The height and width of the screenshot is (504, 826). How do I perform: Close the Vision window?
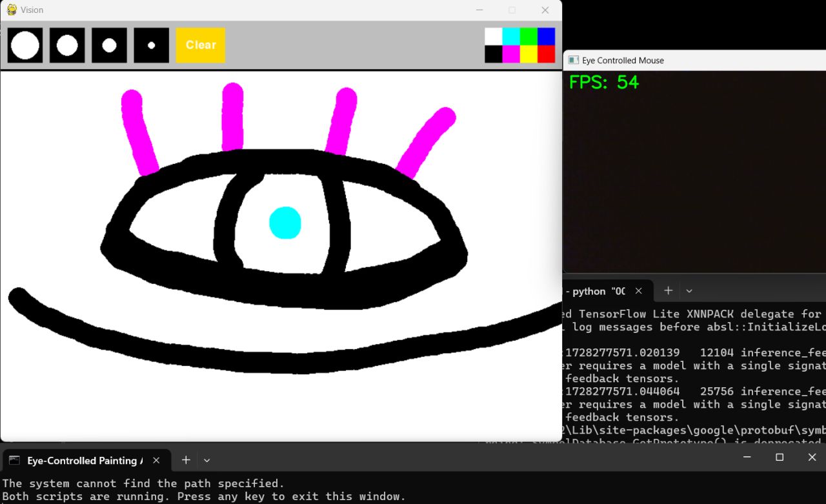tap(545, 10)
